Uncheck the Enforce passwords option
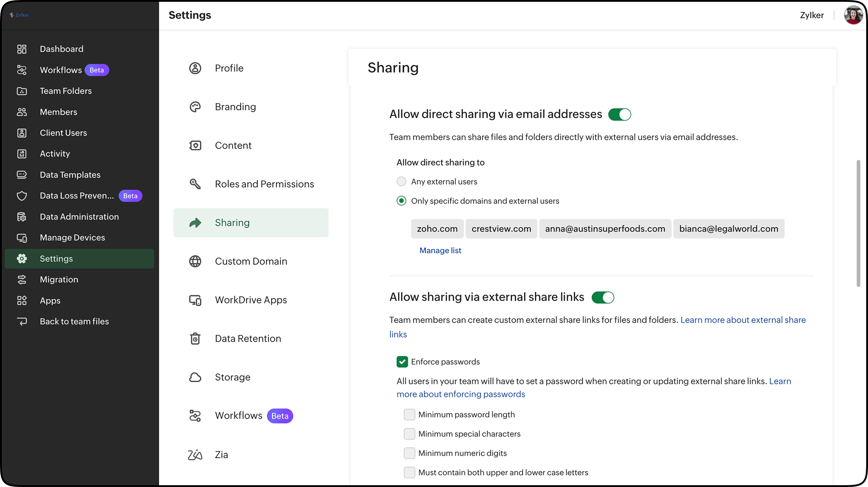This screenshot has height=487, width=868. (x=402, y=361)
